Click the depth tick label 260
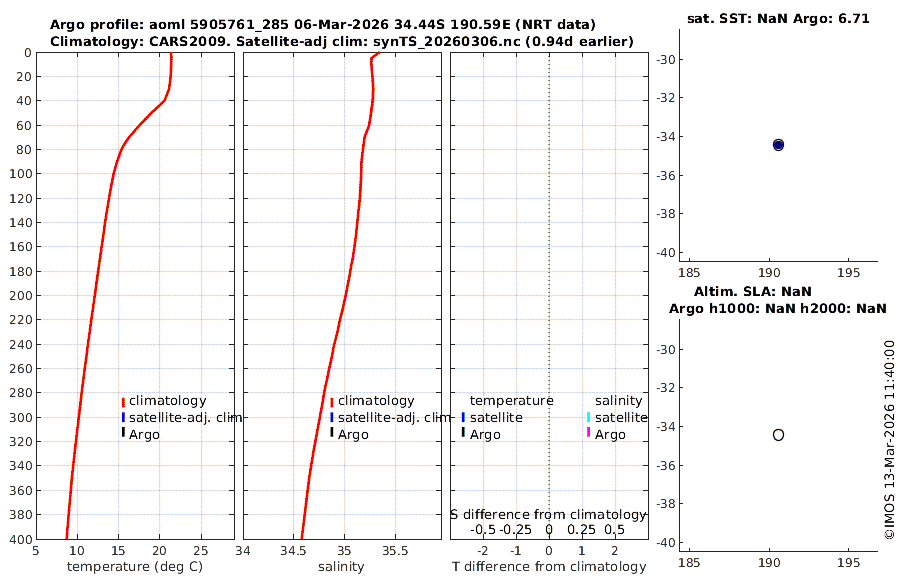Screen dimensions: 900x580 (20, 368)
